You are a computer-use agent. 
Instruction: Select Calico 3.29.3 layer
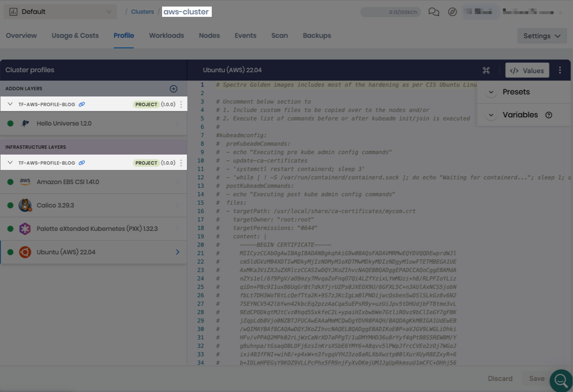click(94, 205)
